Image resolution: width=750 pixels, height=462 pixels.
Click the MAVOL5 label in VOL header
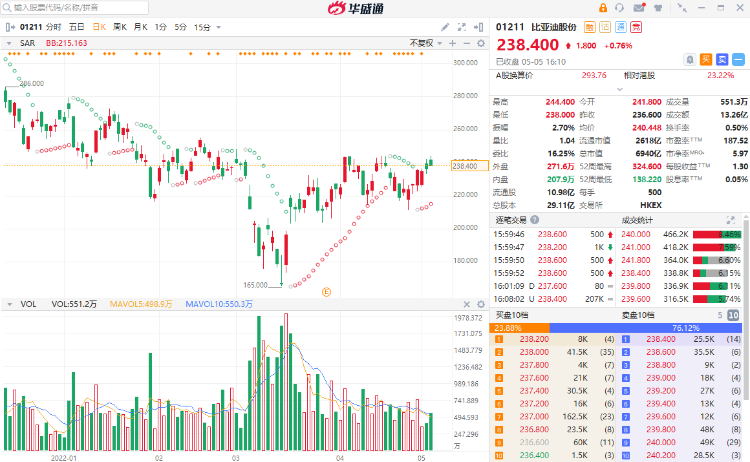click(x=141, y=304)
